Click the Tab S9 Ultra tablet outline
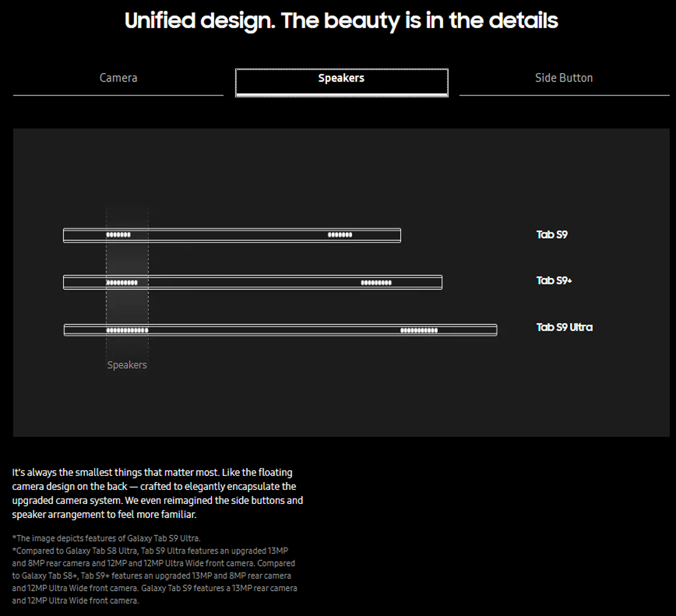Screen dimensions: 676x616 coord(281,330)
